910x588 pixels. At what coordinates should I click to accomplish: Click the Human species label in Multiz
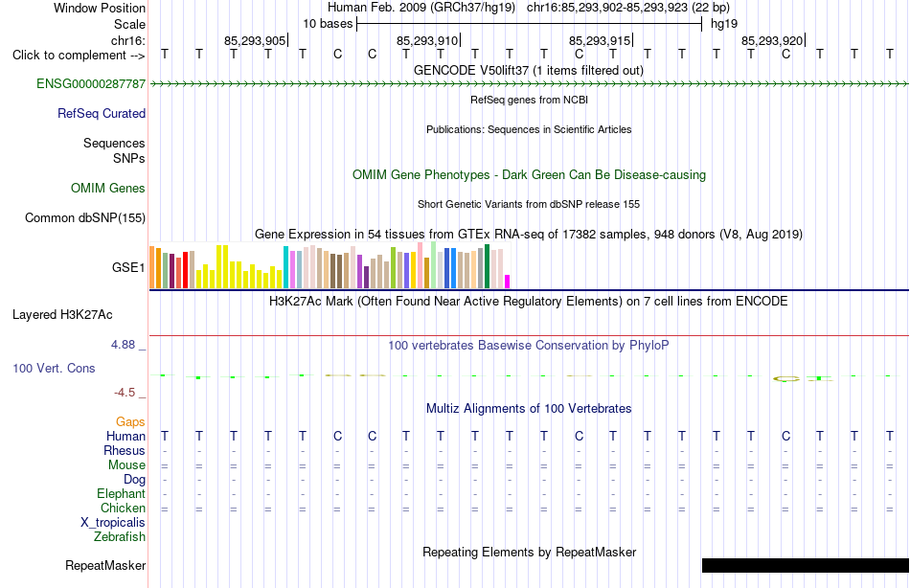pos(125,436)
